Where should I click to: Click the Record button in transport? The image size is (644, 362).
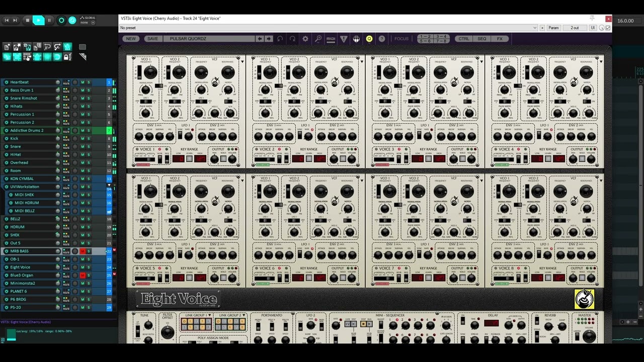[61, 20]
